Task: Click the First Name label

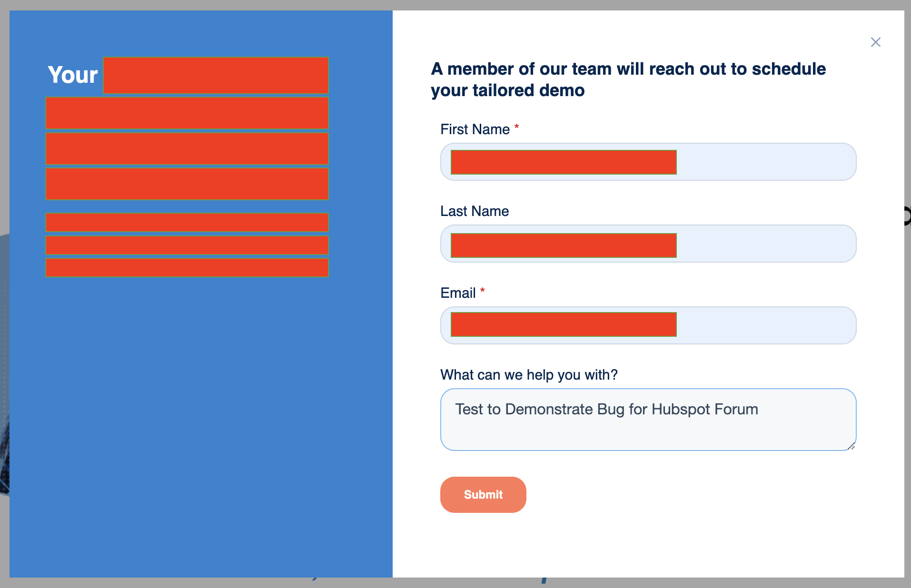Action: click(476, 129)
